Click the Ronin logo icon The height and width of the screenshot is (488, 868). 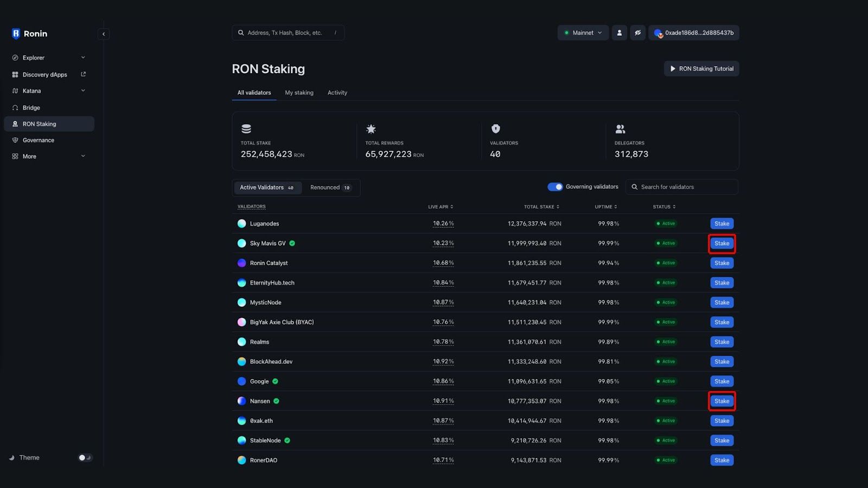(16, 34)
